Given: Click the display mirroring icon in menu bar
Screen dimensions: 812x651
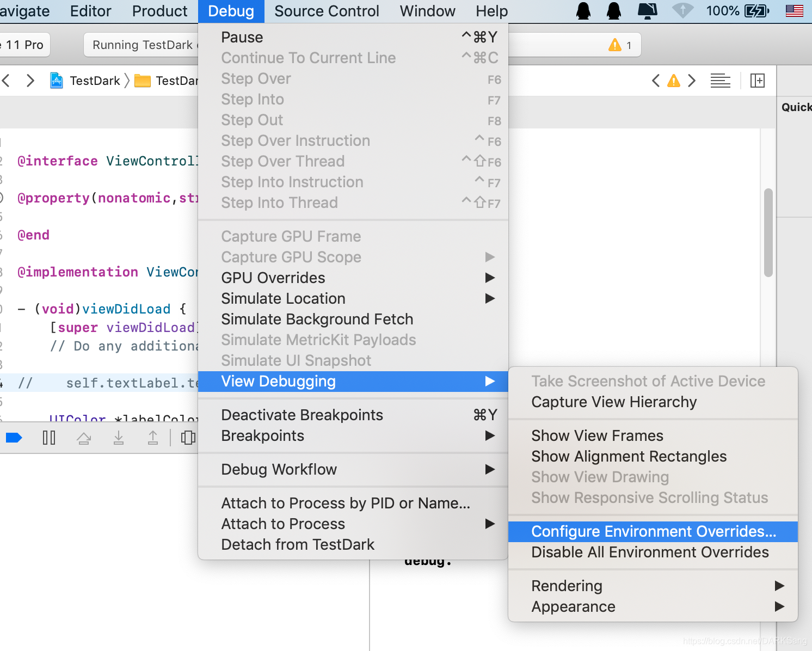Looking at the screenshot, I should pyautogui.click(x=647, y=11).
